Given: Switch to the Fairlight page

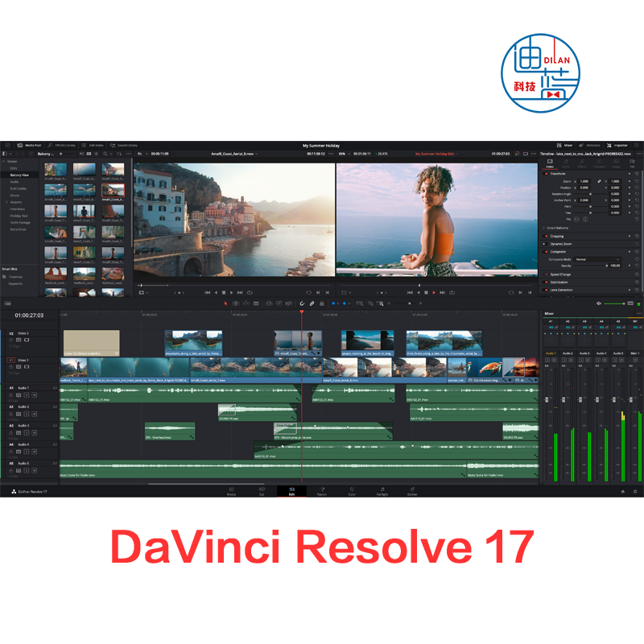Looking at the screenshot, I should pyautogui.click(x=382, y=491).
